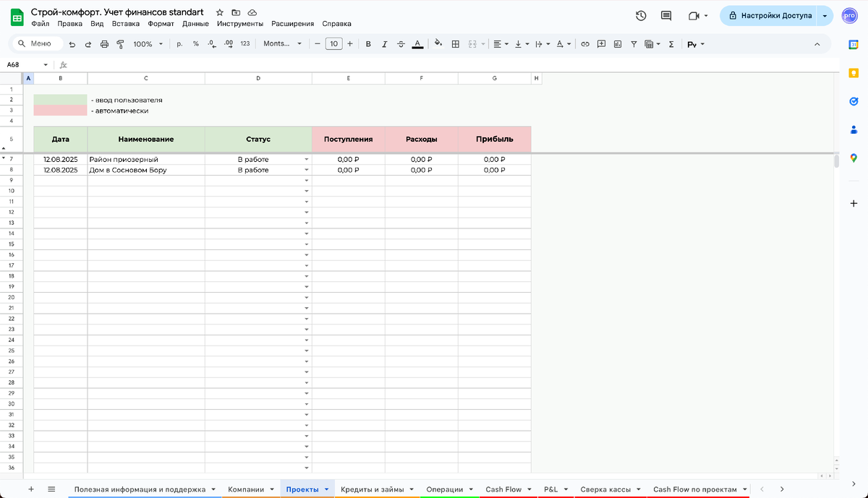
Task: Click the font size field showing 10
Action: coord(333,44)
